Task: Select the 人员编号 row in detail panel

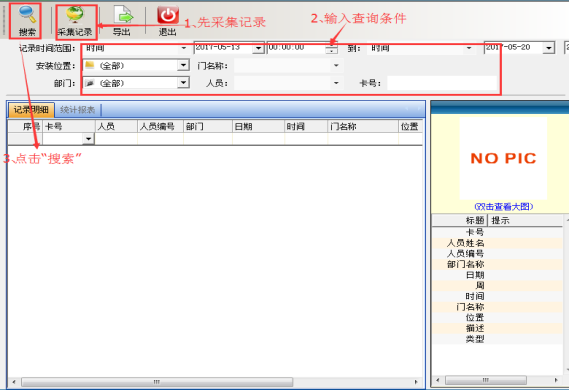Action: tap(497, 254)
